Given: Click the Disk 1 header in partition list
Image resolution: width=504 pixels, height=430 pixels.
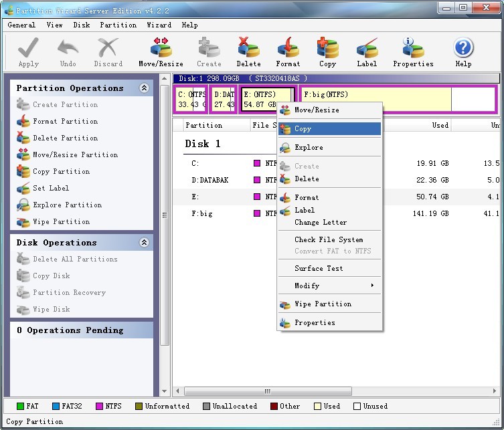Looking at the screenshot, I should 203,144.
